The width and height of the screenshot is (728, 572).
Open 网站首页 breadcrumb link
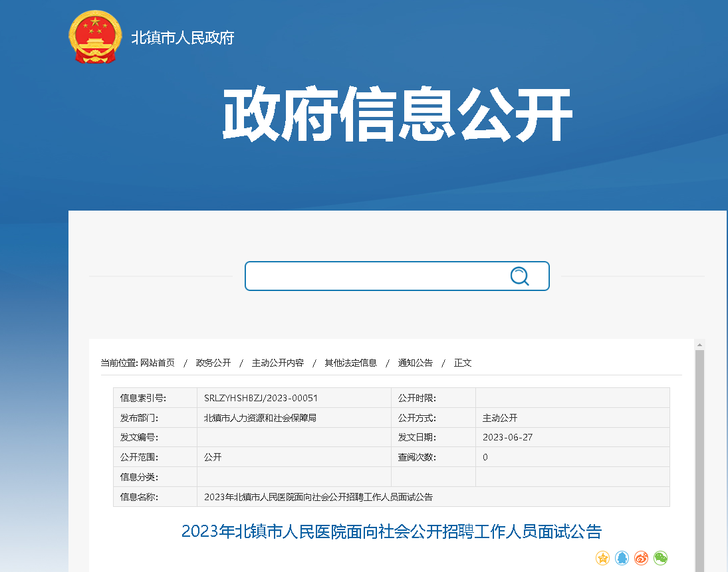coord(158,363)
